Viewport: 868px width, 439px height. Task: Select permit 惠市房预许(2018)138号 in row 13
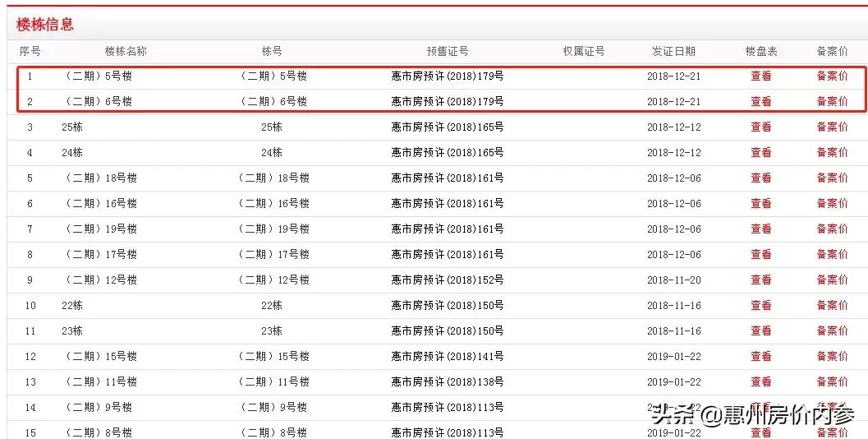tap(448, 382)
